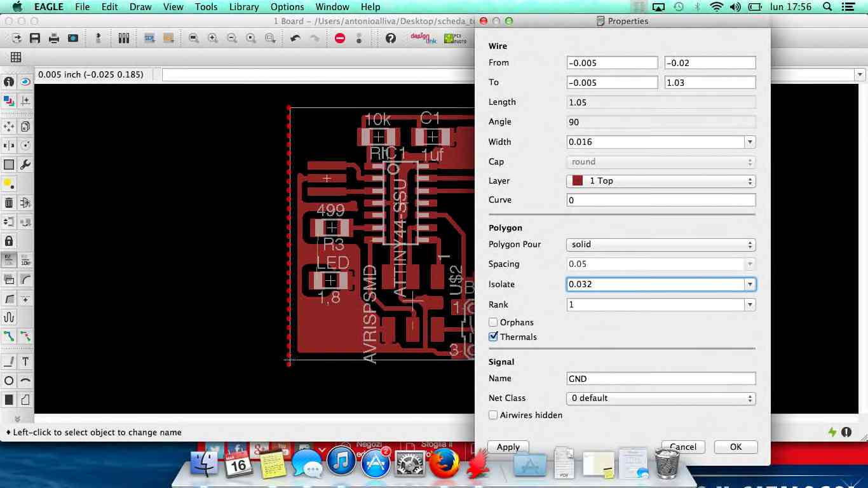Open the Library menu
This screenshot has width=868, height=488.
(244, 7)
